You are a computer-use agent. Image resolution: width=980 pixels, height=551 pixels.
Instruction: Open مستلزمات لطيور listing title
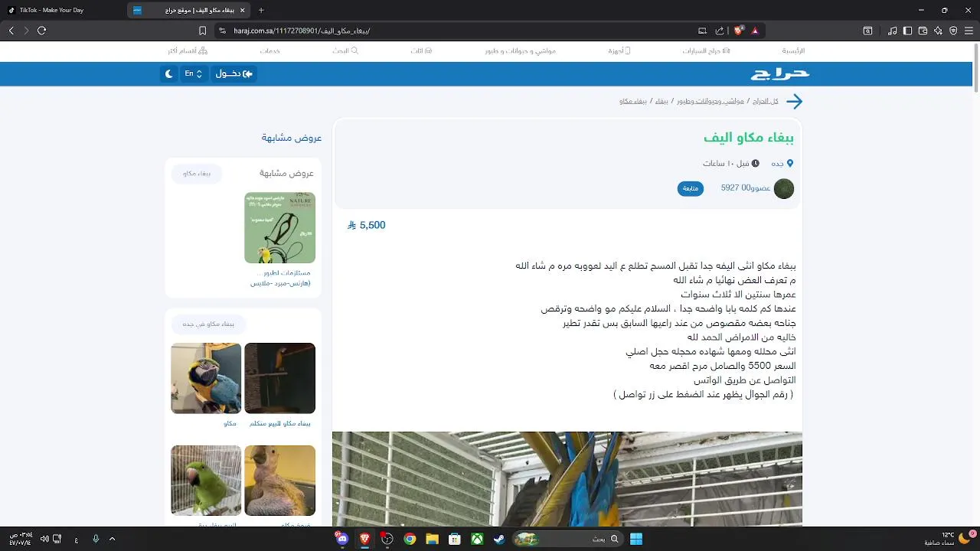coord(279,278)
